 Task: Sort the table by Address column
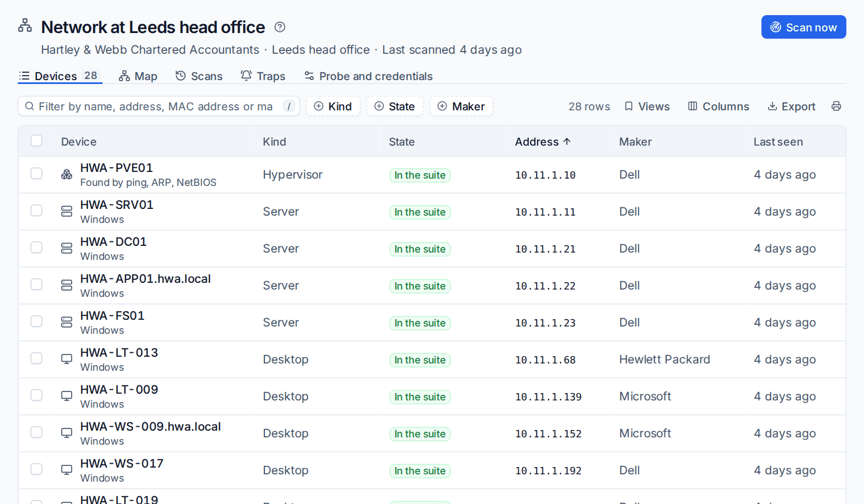coord(542,142)
